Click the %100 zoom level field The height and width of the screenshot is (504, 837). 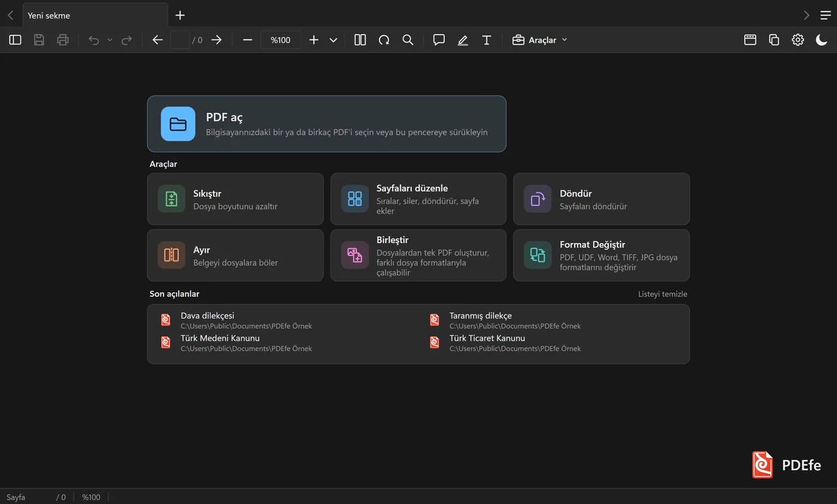click(x=281, y=40)
